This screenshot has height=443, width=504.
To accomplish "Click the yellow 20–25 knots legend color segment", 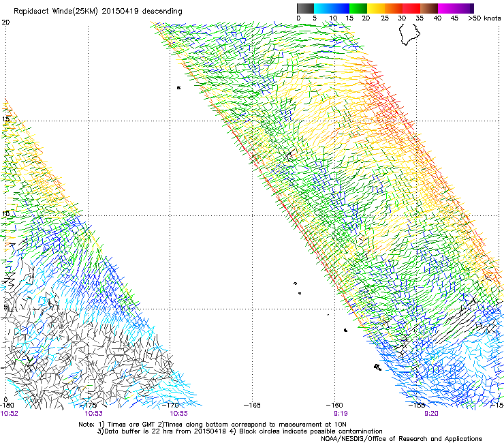I will [376, 8].
